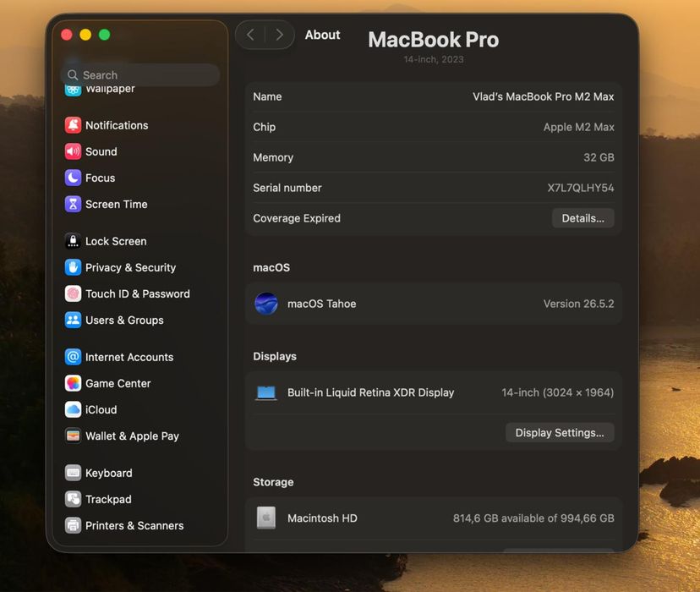Click the magnifying glass search icon
Viewport: 700px width, 592px height.
pyautogui.click(x=73, y=75)
